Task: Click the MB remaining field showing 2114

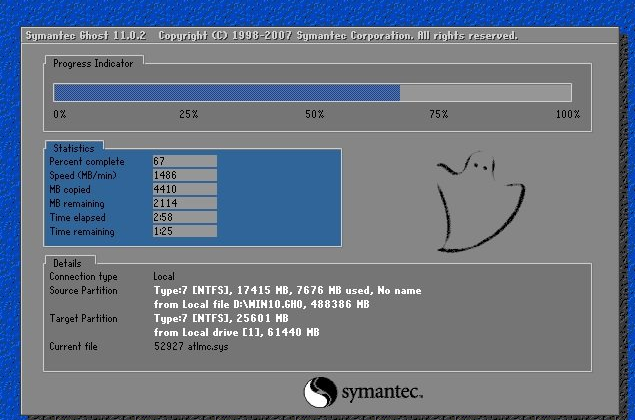Action: [184, 203]
